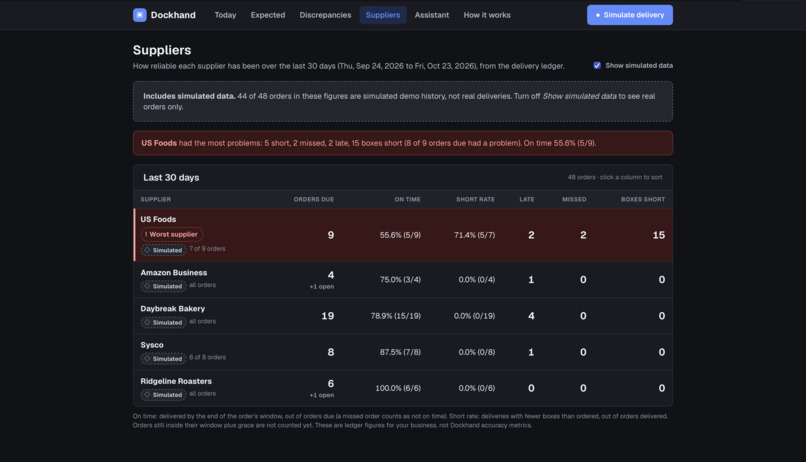The width and height of the screenshot is (806, 462).
Task: Click the '48 orders · click a column to sort' hint
Action: click(615, 177)
